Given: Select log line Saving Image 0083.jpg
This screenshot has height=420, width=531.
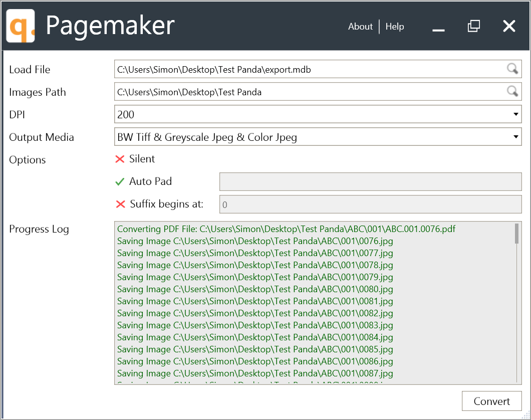Looking at the screenshot, I should 255,325.
